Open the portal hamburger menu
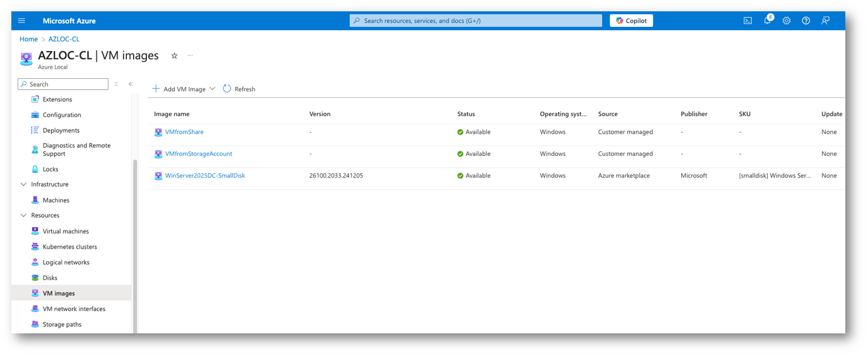Viewport: 868px width, 356px height. (x=22, y=21)
